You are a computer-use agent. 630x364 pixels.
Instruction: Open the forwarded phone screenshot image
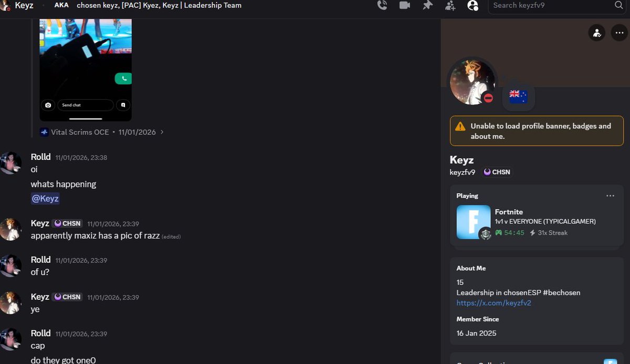pos(86,70)
